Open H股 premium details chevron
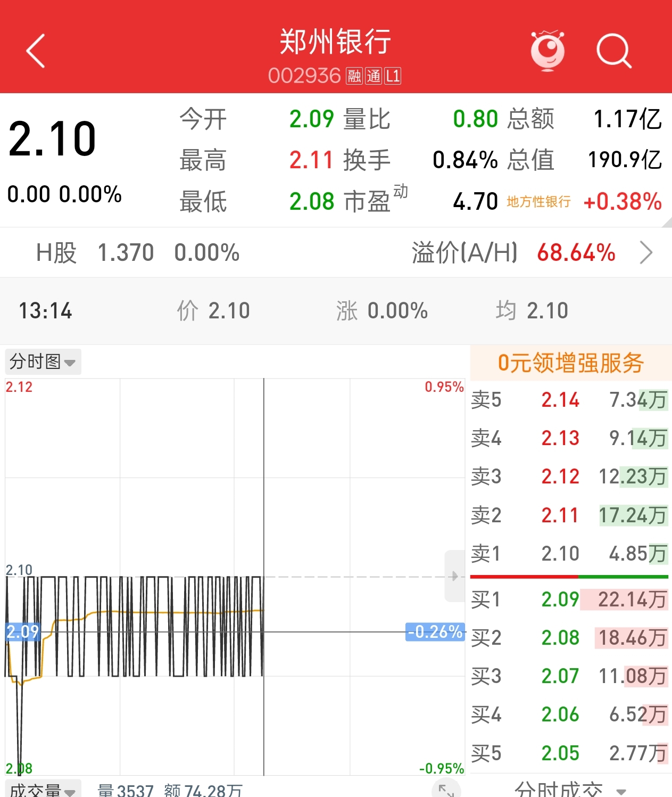672x797 pixels. pos(645,253)
